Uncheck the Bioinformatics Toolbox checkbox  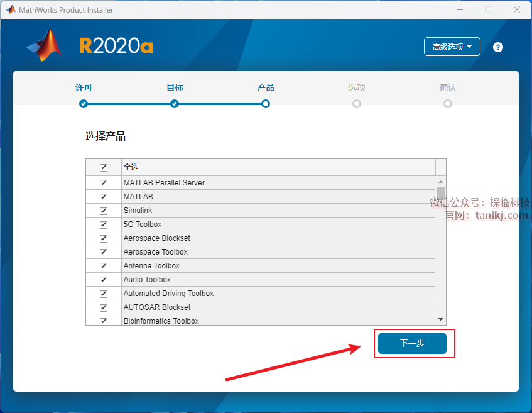104,321
